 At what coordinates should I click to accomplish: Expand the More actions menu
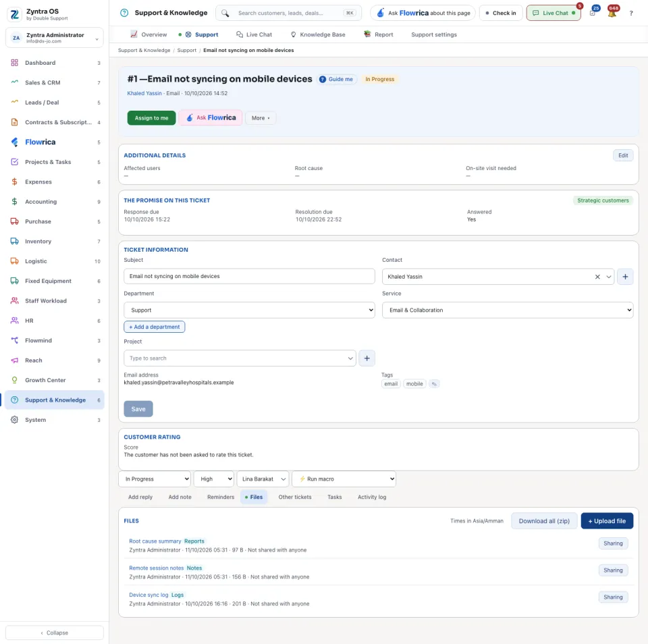coord(261,118)
